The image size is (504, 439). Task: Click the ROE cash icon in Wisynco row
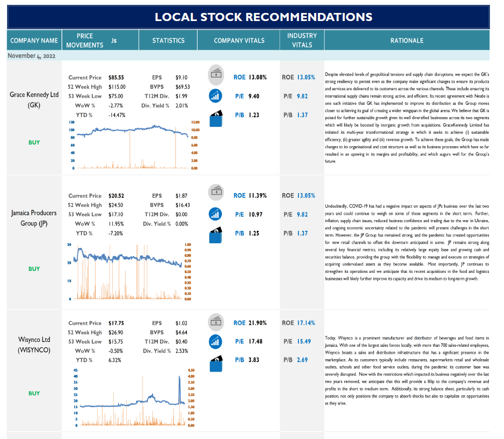click(216, 322)
